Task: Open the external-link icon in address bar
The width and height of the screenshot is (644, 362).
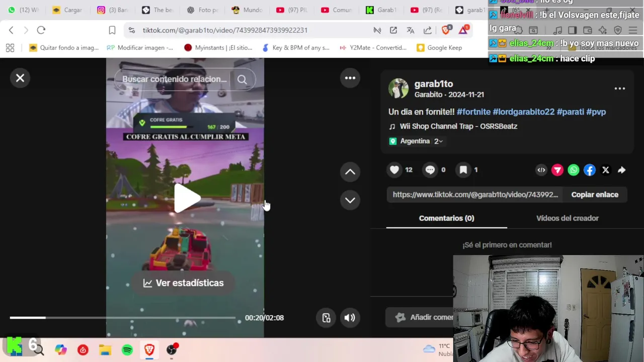Action: (x=393, y=30)
